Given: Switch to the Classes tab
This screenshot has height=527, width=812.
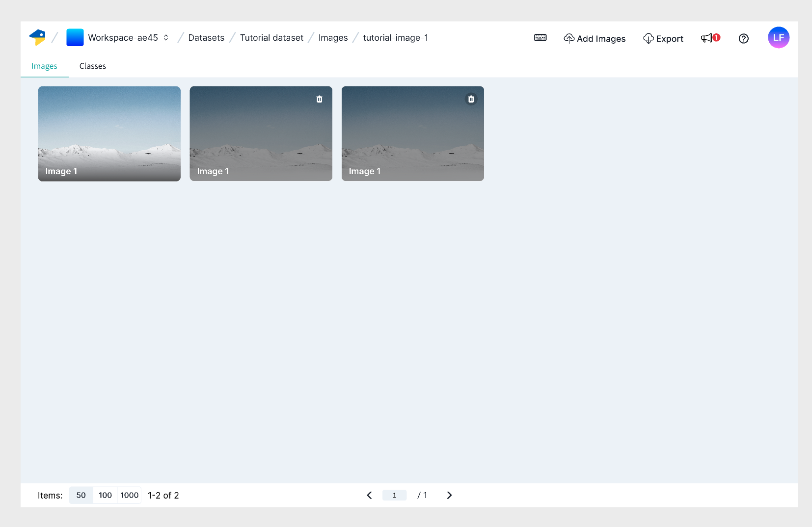Looking at the screenshot, I should click(92, 66).
